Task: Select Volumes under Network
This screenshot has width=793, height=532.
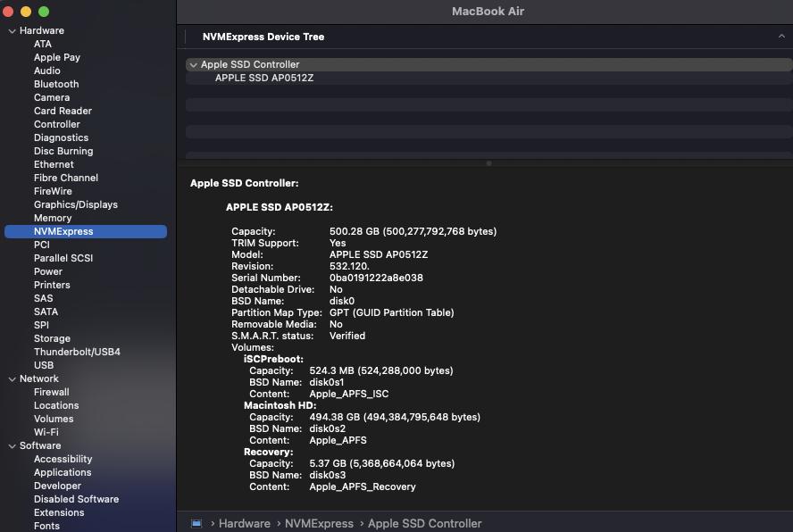Action: coord(54,420)
